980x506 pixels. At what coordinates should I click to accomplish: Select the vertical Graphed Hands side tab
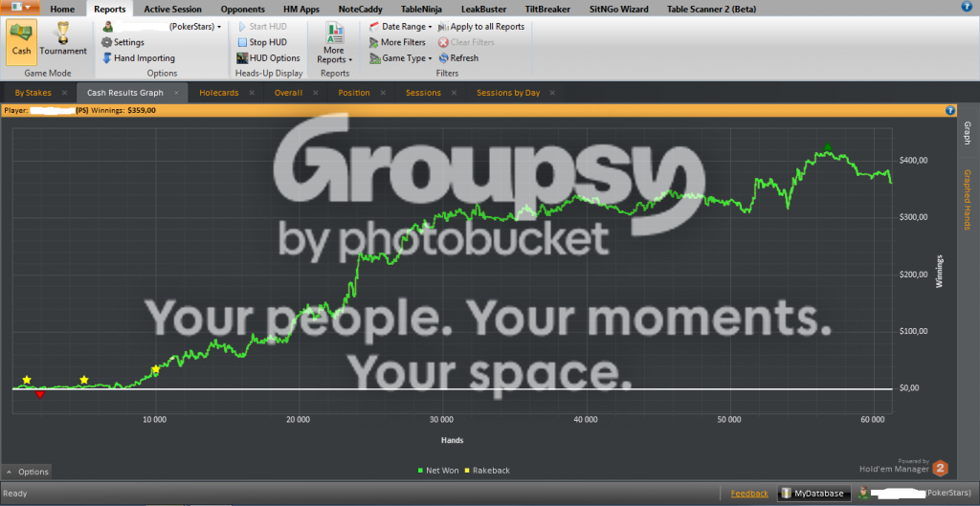[967, 200]
